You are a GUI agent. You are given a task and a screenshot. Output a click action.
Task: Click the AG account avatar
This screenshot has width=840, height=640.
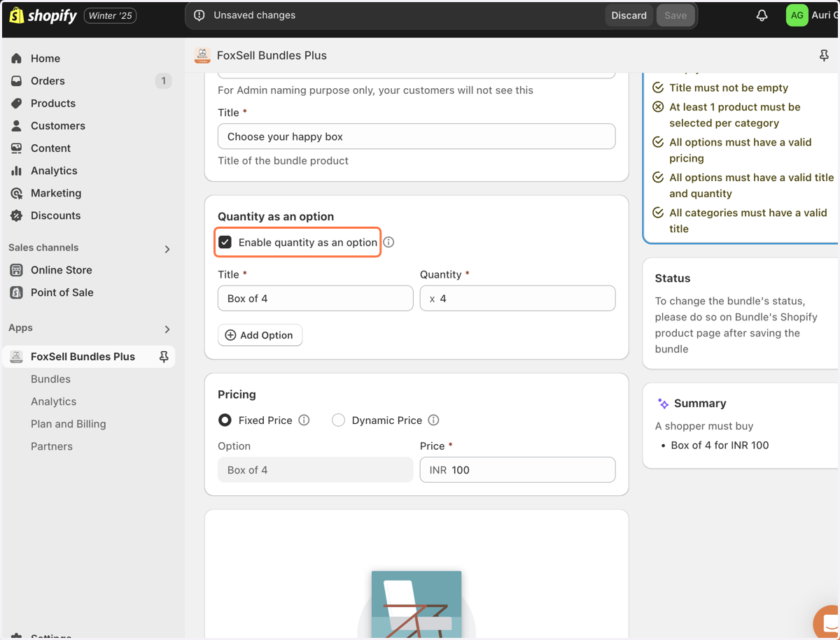tap(797, 15)
